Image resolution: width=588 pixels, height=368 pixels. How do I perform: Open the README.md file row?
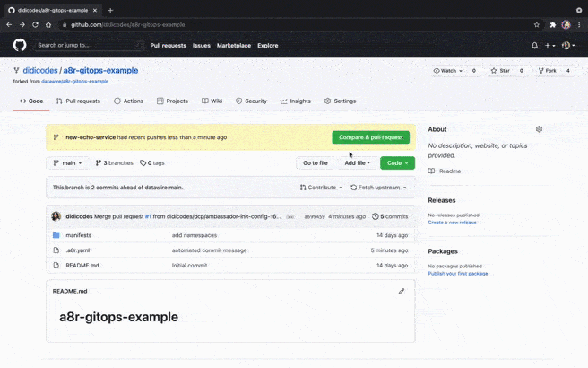point(230,266)
